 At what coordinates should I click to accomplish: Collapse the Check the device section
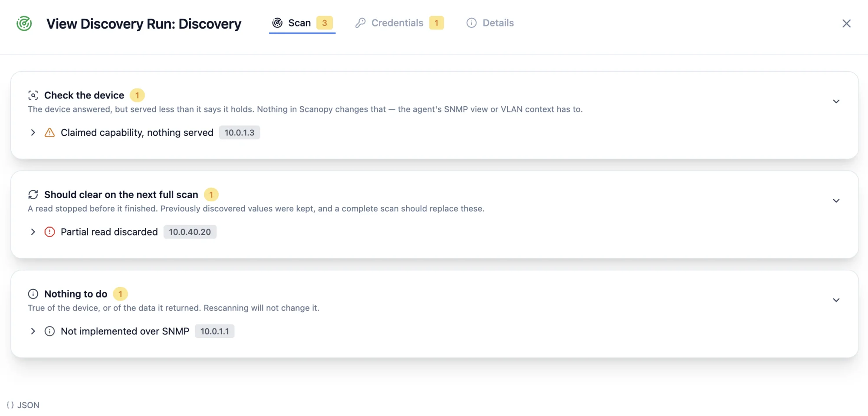(836, 102)
